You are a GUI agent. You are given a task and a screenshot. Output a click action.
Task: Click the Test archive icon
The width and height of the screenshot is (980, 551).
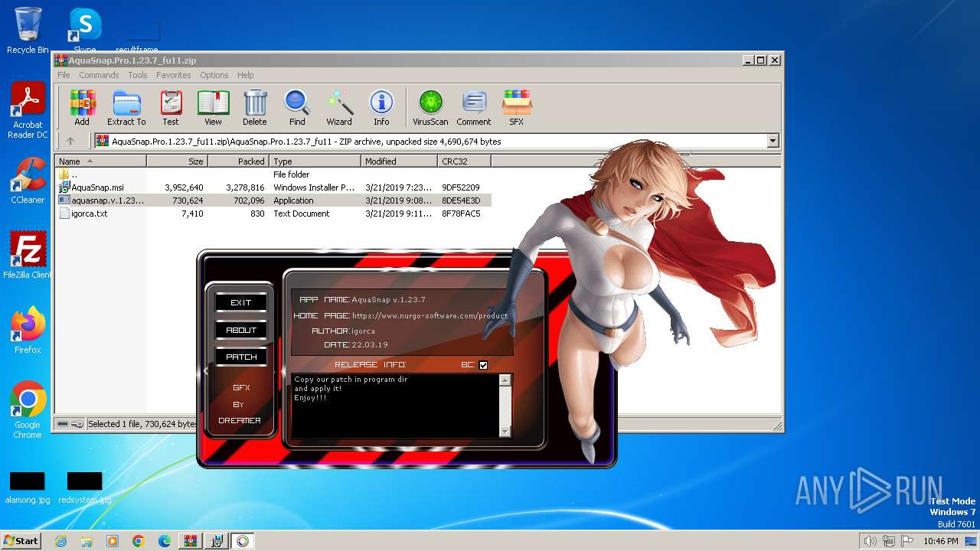(x=171, y=107)
